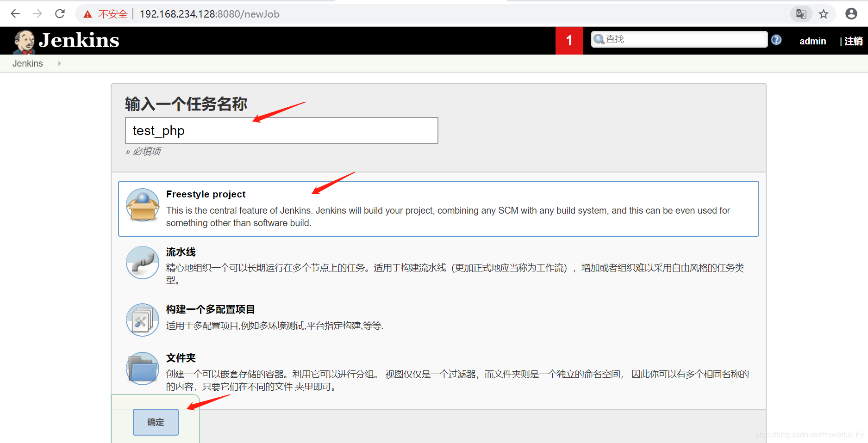Expand the Jenkins breadcrumb arrow
The image size is (868, 443).
coord(59,63)
